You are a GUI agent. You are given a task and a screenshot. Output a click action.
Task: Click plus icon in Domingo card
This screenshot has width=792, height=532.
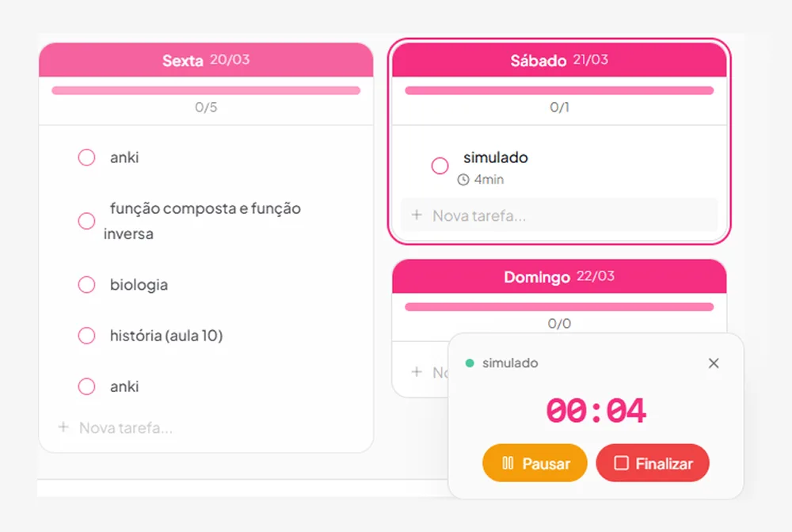(417, 372)
